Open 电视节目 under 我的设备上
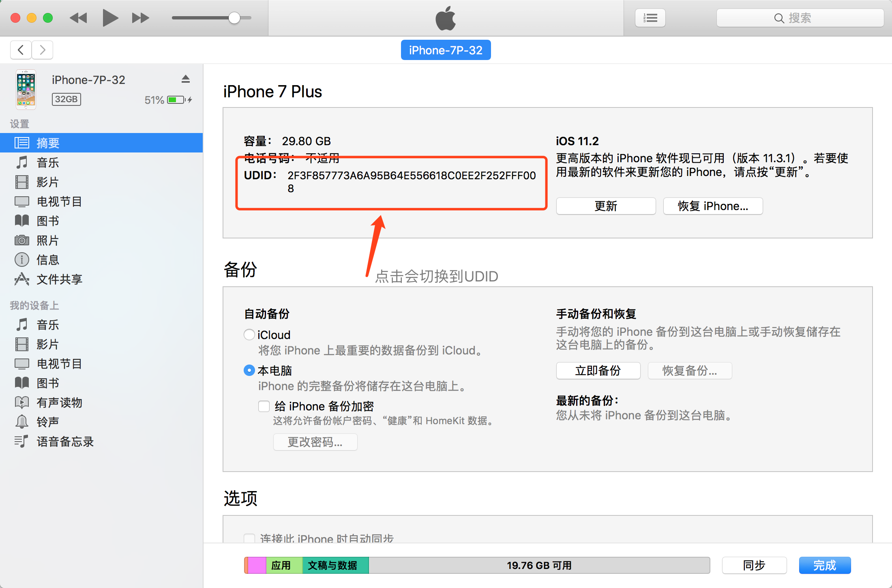The width and height of the screenshot is (892, 588). (101, 364)
